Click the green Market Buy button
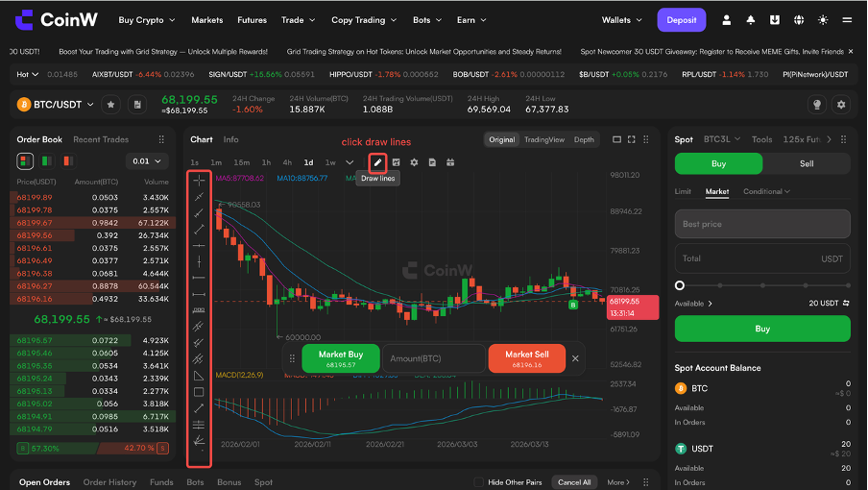This screenshot has width=868, height=490. (341, 358)
